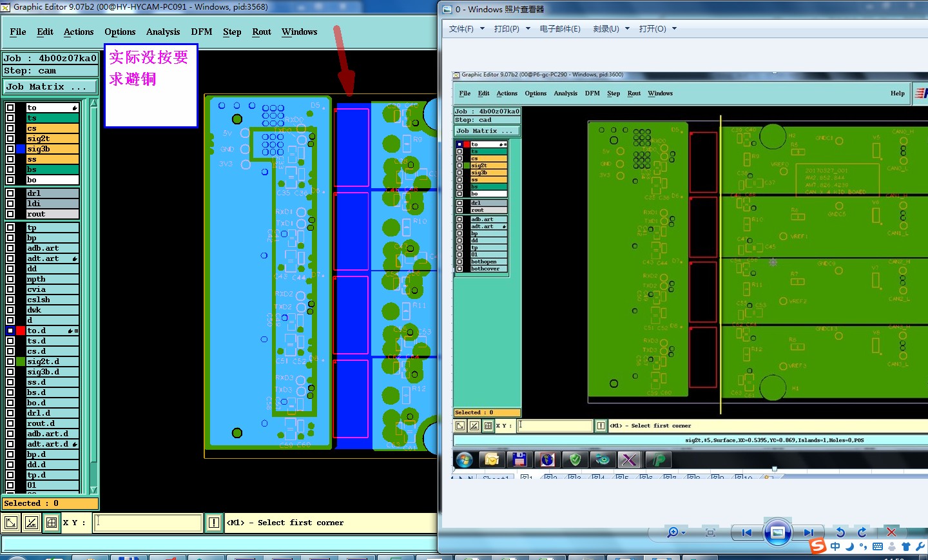Click the Job : 4b00z07ka0 field
This screenshot has height=560, width=928.
click(51, 58)
